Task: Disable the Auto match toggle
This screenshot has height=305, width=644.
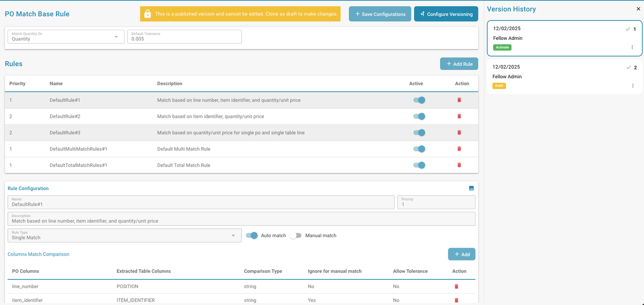Action: pos(252,235)
